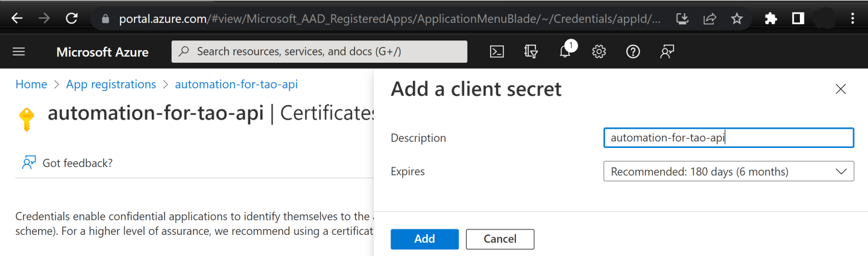
Task: Click the Description text field
Action: pos(728,138)
